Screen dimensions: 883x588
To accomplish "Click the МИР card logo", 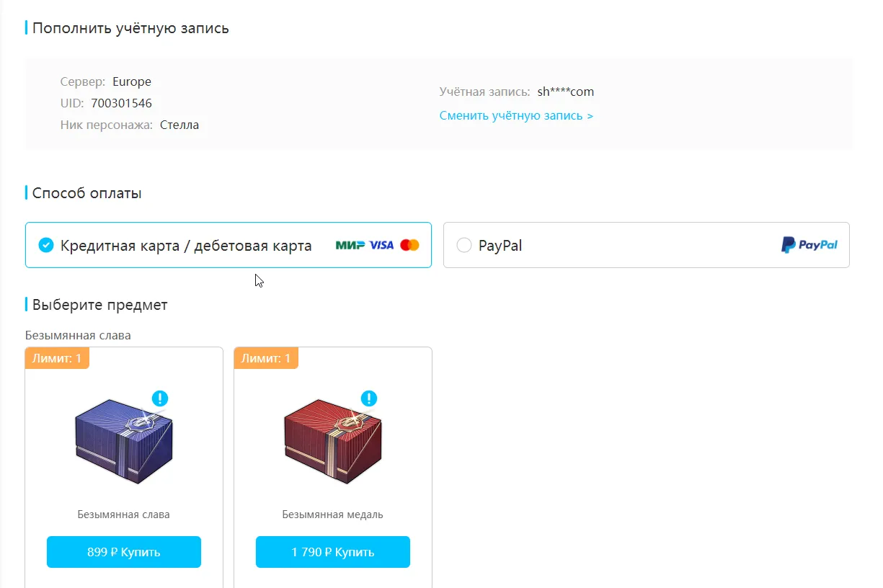I will 350,245.
